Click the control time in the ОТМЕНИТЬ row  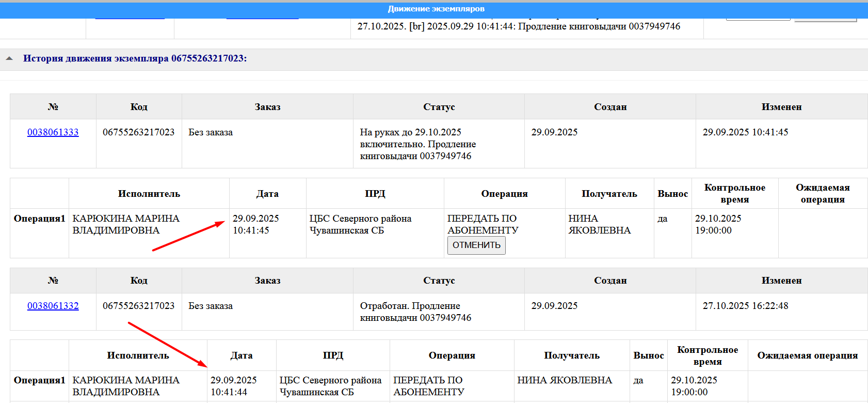pos(718,225)
